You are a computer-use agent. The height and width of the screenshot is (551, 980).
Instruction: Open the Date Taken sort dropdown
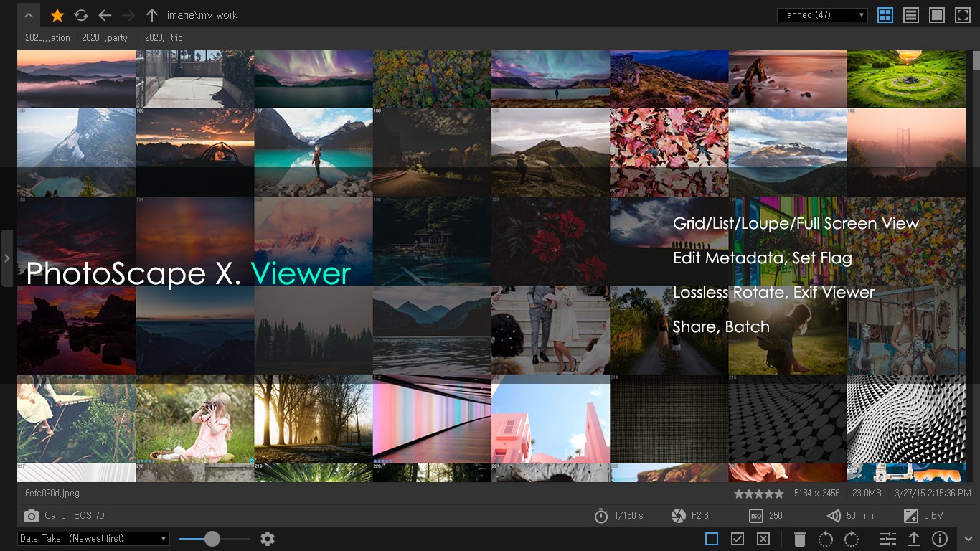(93, 539)
